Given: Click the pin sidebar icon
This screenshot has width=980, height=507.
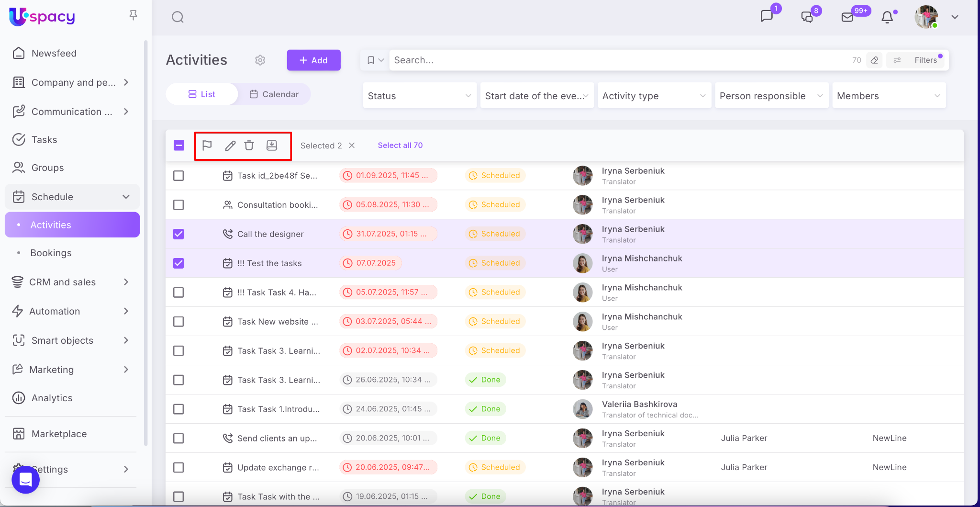Looking at the screenshot, I should coord(133,15).
